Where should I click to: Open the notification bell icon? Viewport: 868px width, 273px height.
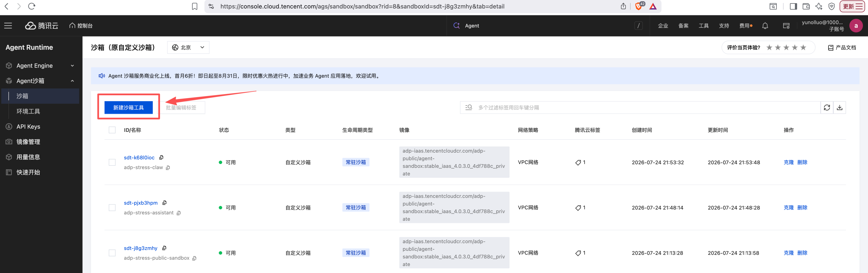pos(765,26)
